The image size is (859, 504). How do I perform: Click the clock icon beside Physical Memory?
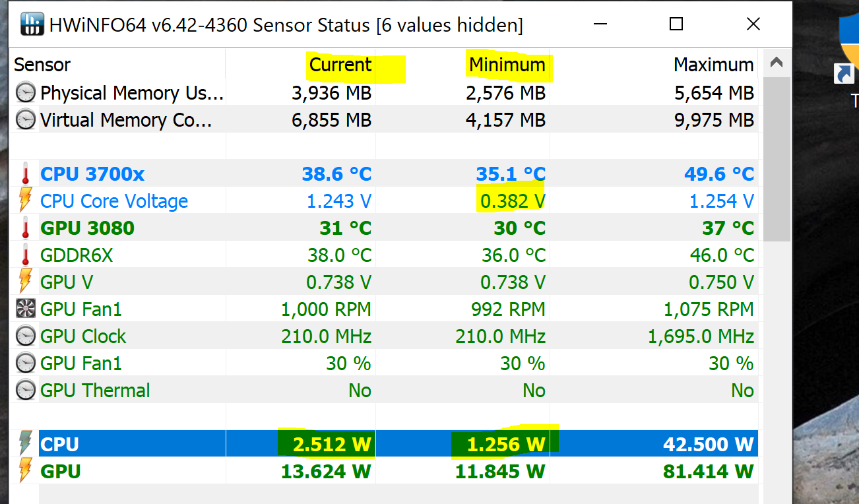pos(25,93)
